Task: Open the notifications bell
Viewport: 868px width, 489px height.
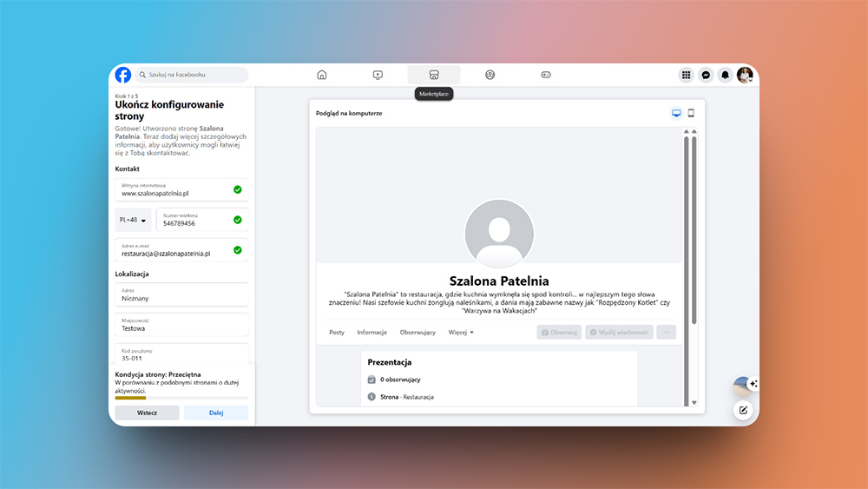Action: [x=726, y=75]
